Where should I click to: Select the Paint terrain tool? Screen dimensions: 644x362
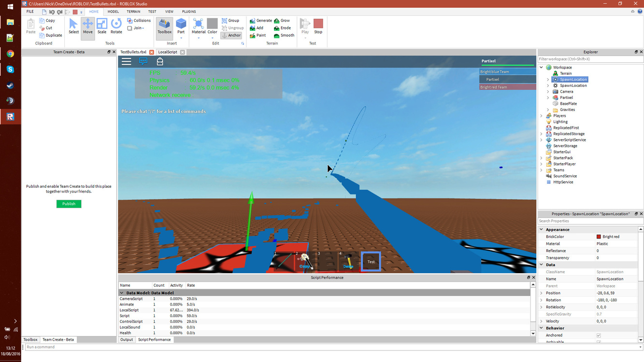[x=258, y=35]
